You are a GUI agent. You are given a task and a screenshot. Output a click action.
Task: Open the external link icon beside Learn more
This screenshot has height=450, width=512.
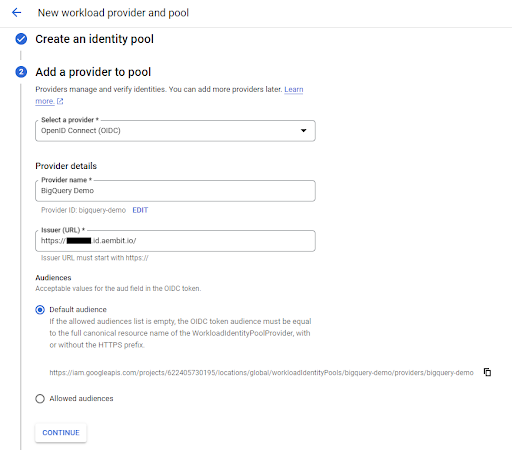click(x=60, y=101)
